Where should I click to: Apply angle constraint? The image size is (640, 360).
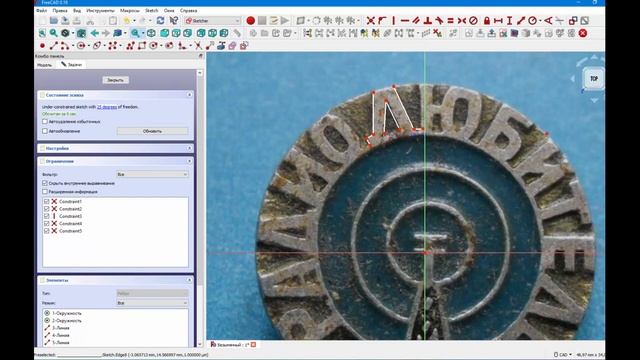[x=548, y=20]
